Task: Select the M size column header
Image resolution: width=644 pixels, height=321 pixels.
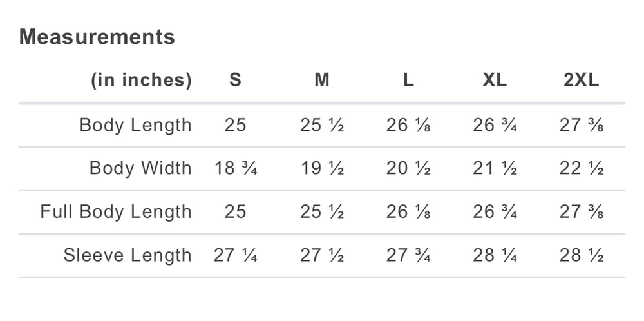Action: click(322, 81)
